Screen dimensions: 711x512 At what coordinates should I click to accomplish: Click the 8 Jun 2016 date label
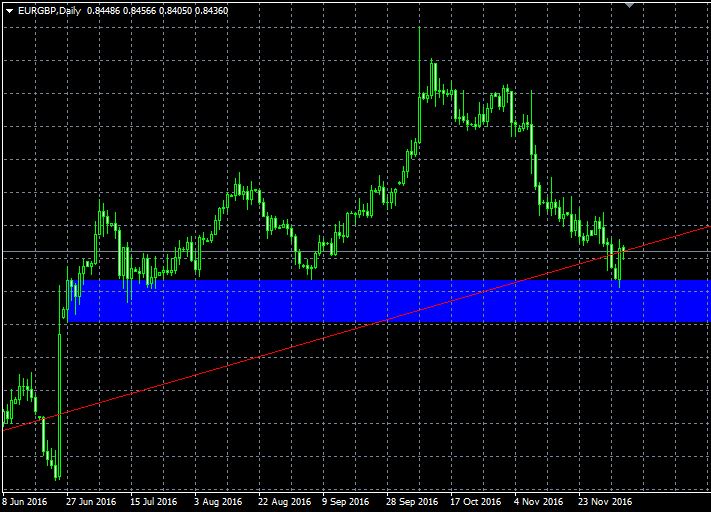24,502
